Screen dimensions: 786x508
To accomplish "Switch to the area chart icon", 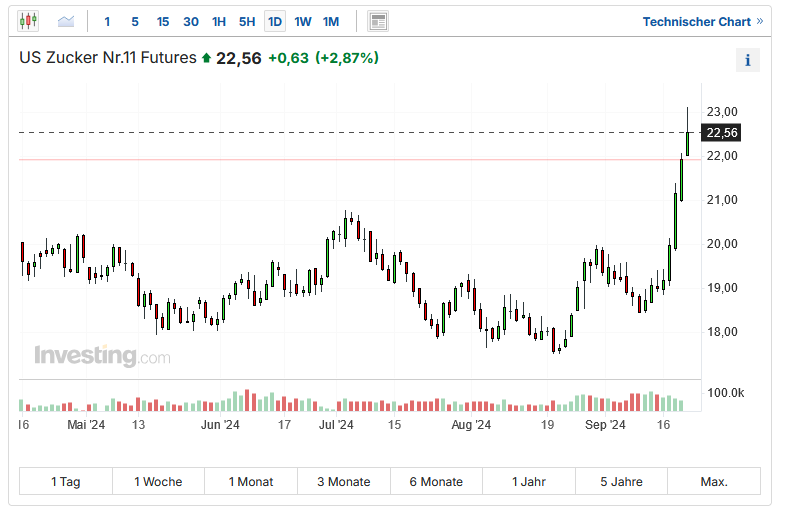I will (66, 21).
